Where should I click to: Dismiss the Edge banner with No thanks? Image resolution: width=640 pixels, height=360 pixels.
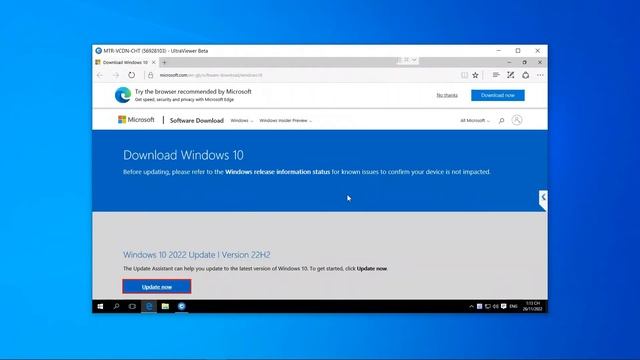447,95
